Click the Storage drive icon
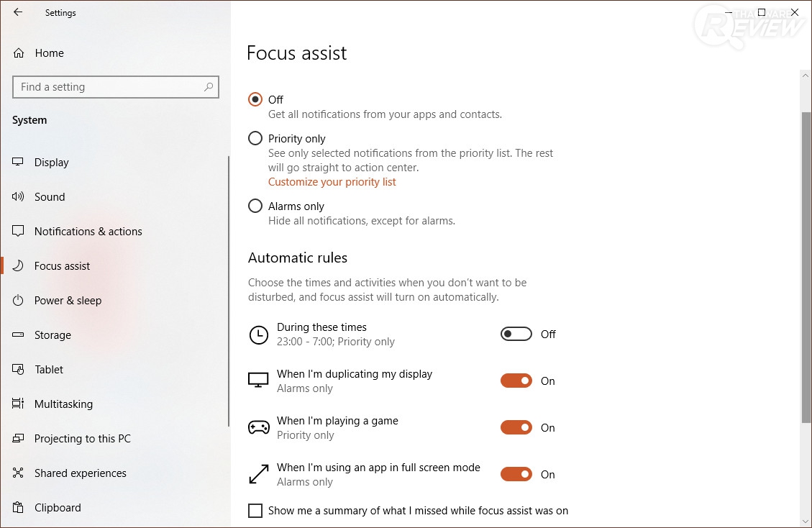This screenshot has height=528, width=812. coord(19,335)
